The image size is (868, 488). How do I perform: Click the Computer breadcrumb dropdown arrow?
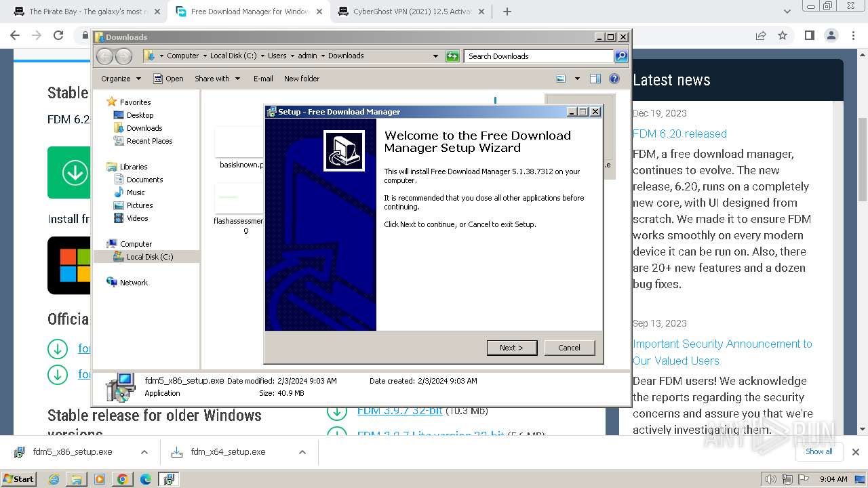204,56
